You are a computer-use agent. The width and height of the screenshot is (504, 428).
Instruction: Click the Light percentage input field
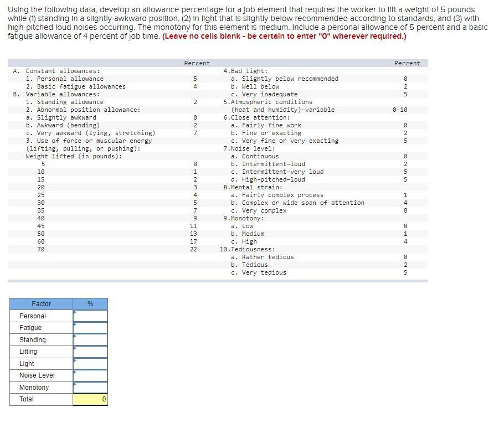click(90, 364)
